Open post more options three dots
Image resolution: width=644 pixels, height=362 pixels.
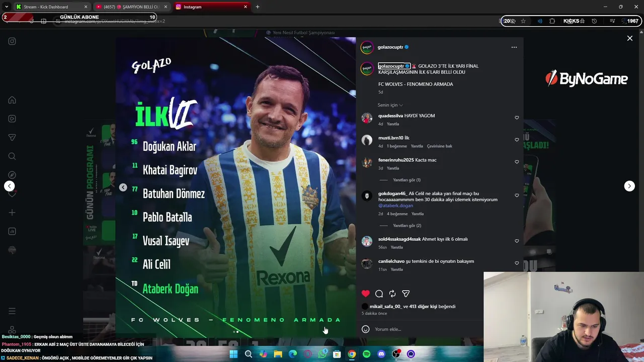coord(514,47)
